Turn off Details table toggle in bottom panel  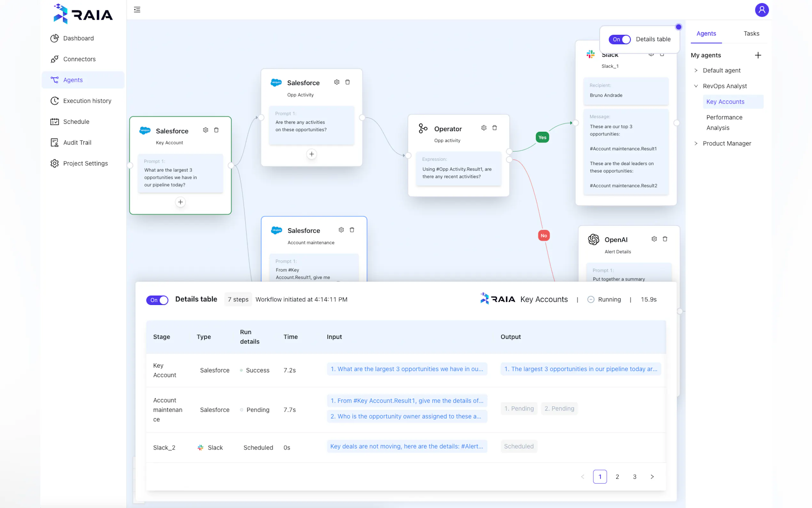[157, 300]
